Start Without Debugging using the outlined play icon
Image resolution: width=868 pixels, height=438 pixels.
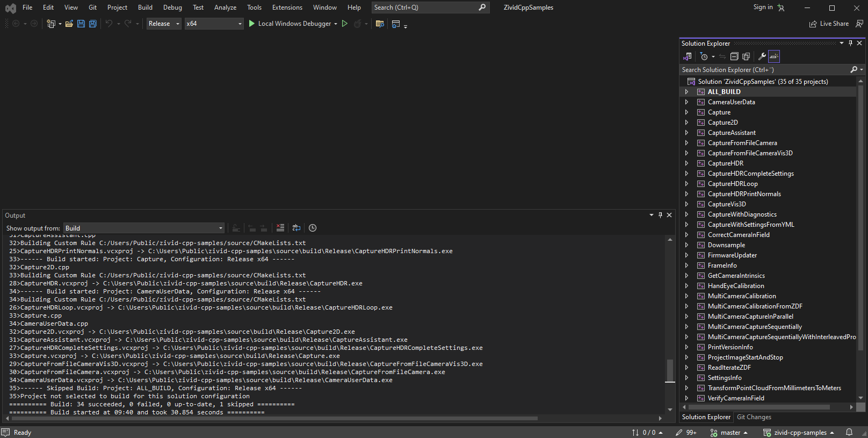[x=345, y=24]
